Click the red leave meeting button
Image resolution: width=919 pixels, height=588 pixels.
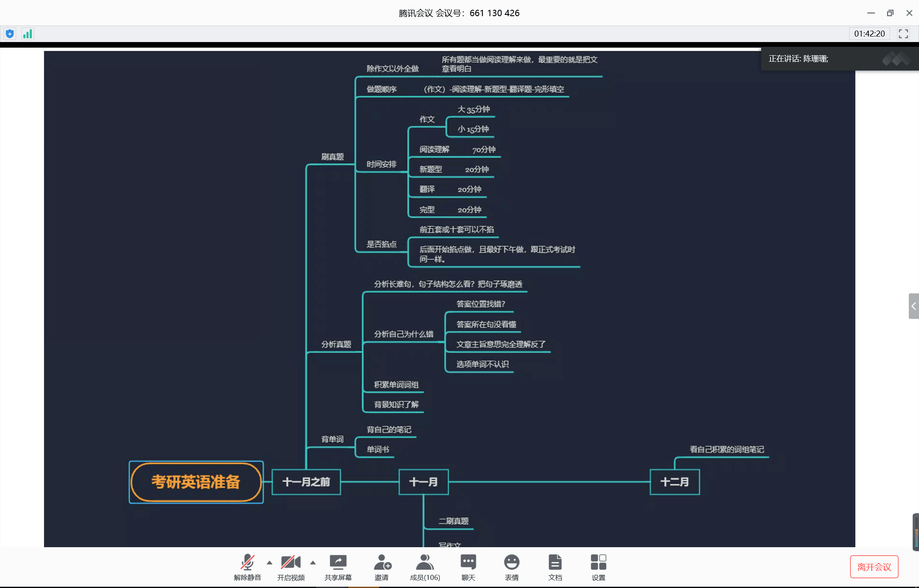pyautogui.click(x=874, y=567)
